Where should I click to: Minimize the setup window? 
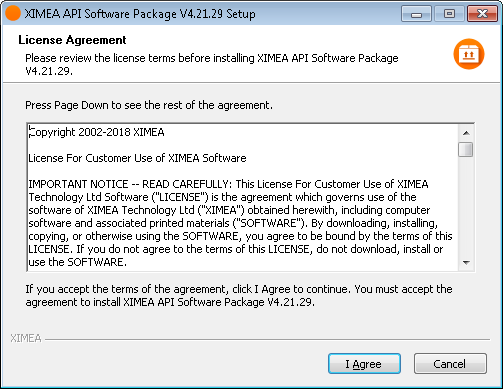point(416,14)
